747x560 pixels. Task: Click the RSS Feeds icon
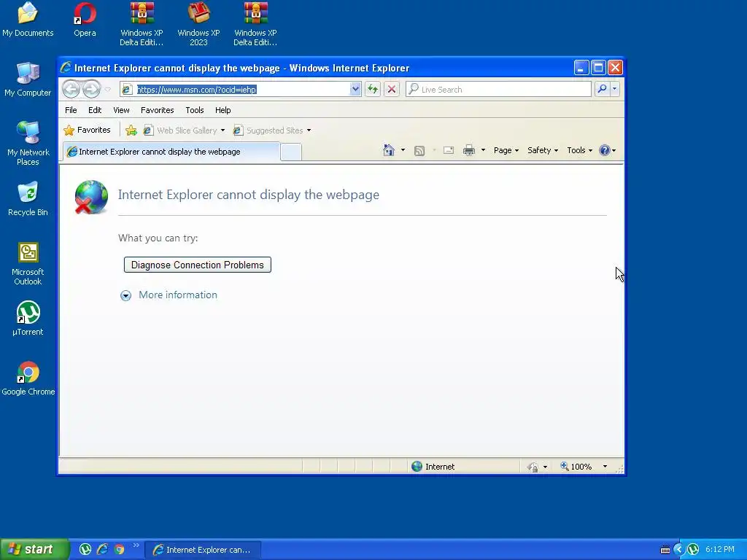419,150
